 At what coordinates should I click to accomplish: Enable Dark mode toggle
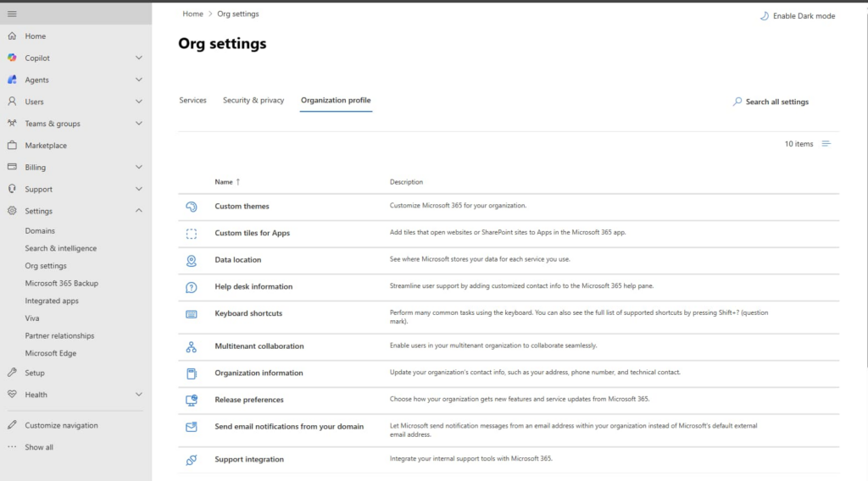(x=797, y=16)
